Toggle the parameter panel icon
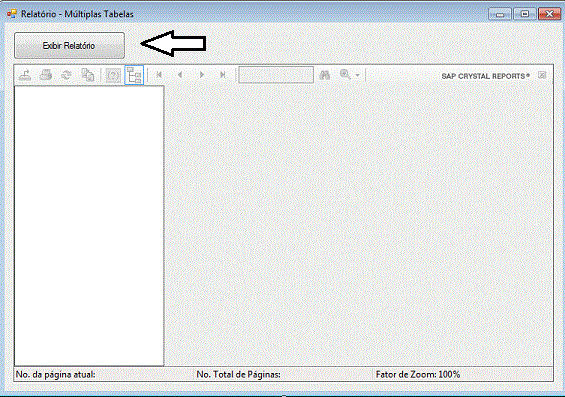Viewport: 565px width, 397px height. point(113,75)
